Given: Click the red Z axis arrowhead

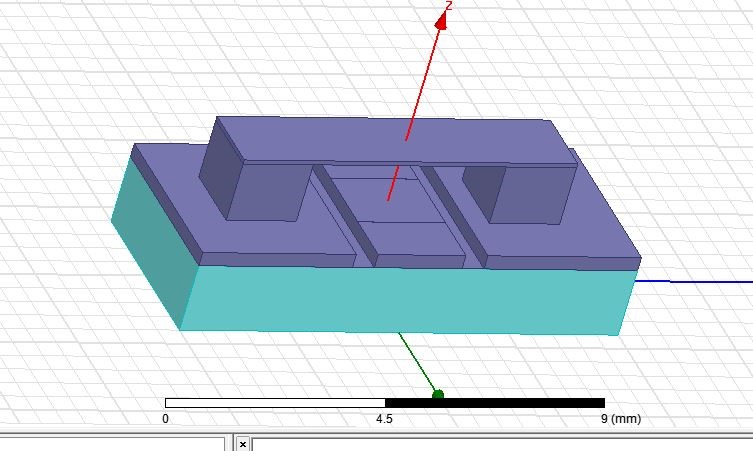Looking at the screenshot, I should (x=442, y=21).
